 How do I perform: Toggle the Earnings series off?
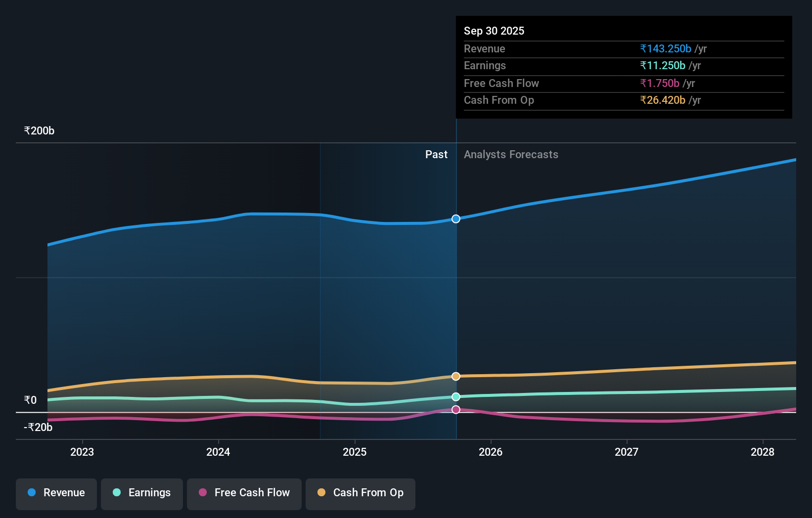point(142,493)
